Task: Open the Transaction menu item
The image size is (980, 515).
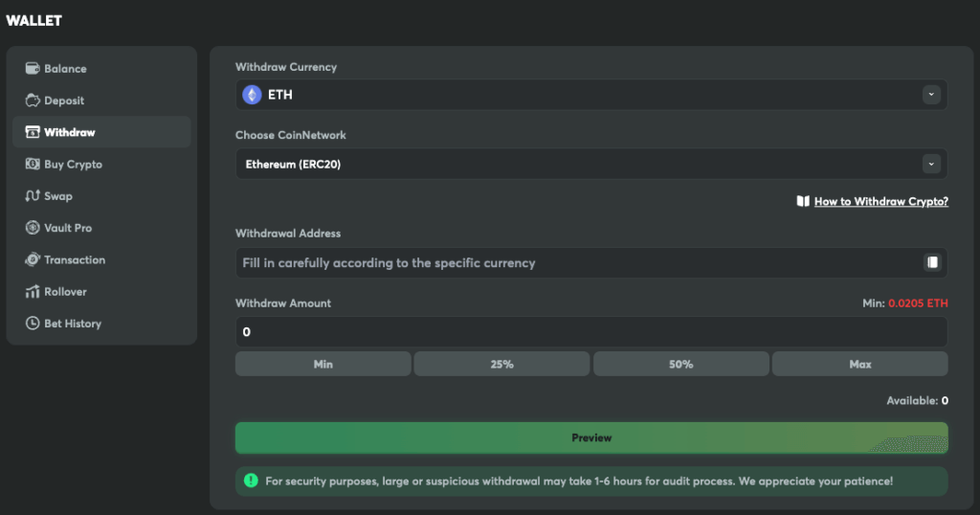Action: click(x=75, y=260)
